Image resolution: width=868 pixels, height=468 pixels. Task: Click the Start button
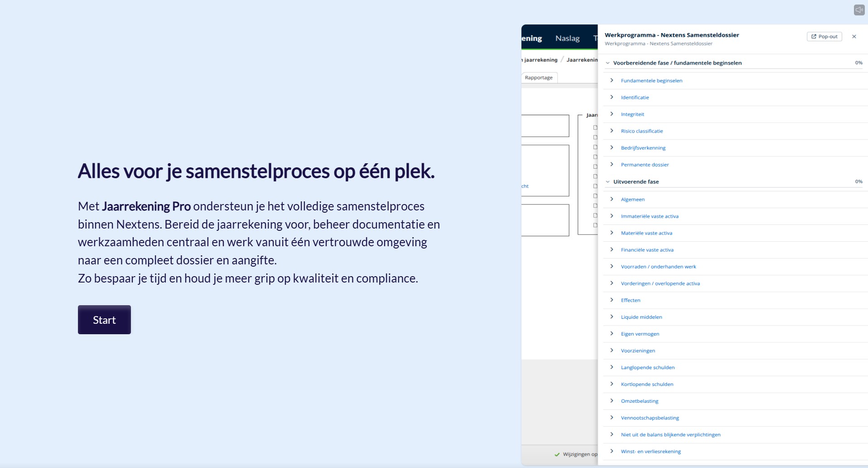(x=104, y=320)
